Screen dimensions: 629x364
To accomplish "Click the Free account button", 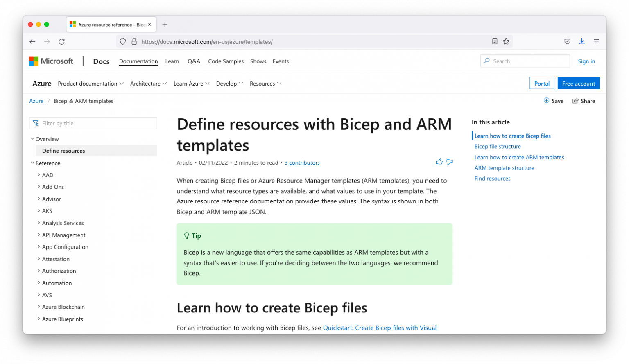I will pos(579,83).
